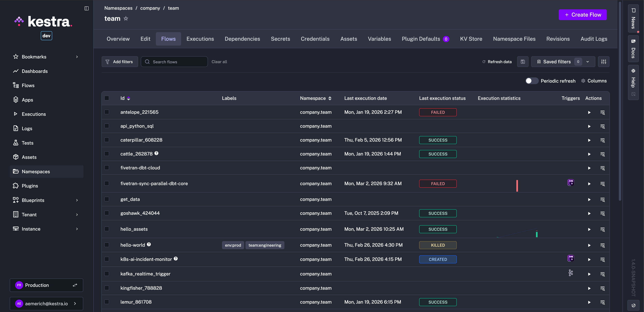Click the Search flows input field
Viewport: 644px width, 312px height.
click(178, 62)
